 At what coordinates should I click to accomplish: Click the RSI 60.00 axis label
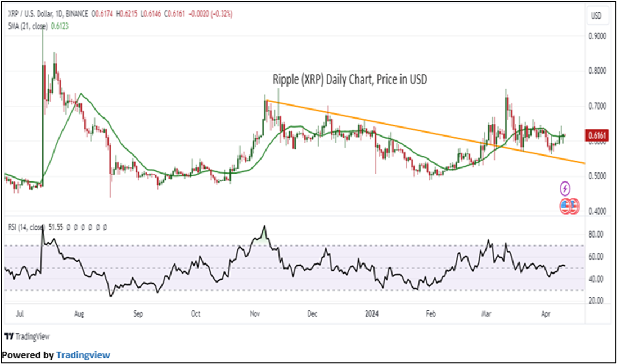[x=596, y=257]
